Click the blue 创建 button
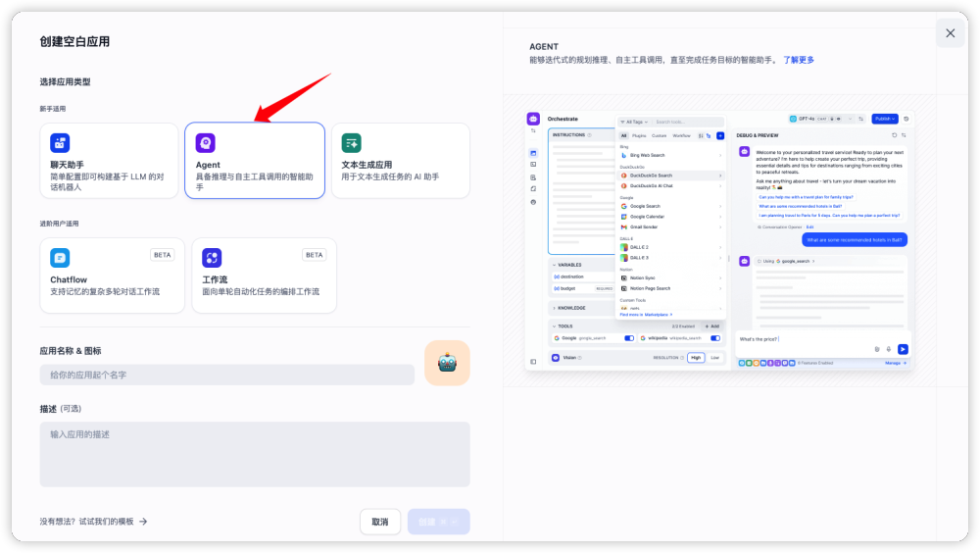 point(439,522)
